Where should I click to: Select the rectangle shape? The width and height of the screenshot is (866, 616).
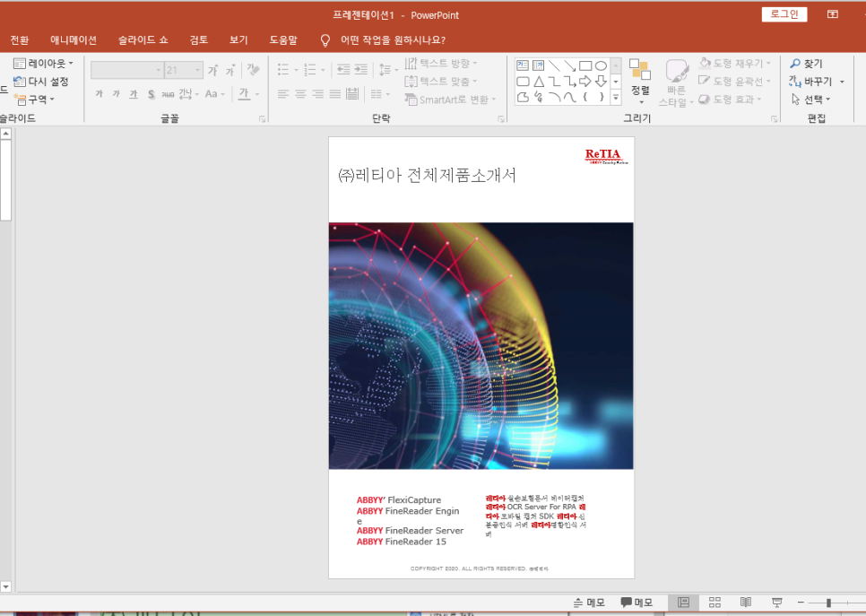(x=585, y=65)
